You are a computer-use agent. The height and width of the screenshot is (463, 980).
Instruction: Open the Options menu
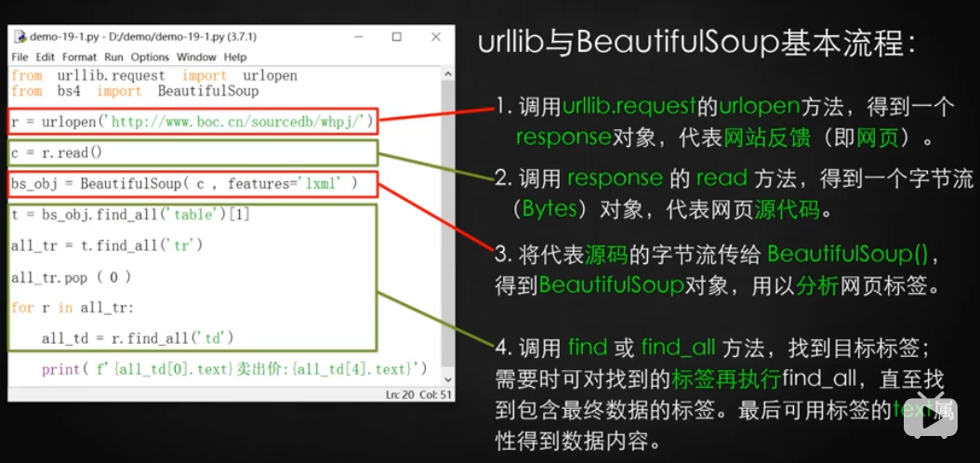[x=150, y=57]
